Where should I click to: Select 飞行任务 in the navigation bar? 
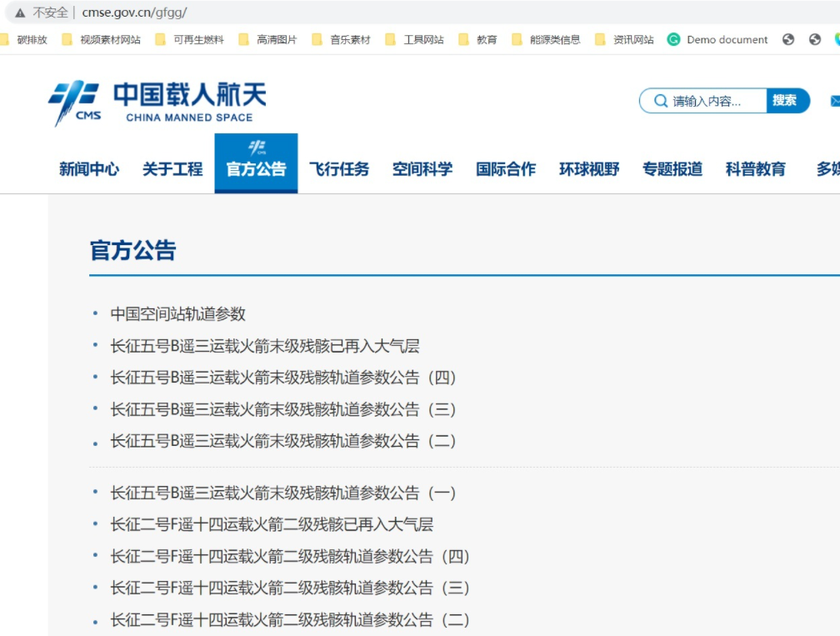point(339,168)
